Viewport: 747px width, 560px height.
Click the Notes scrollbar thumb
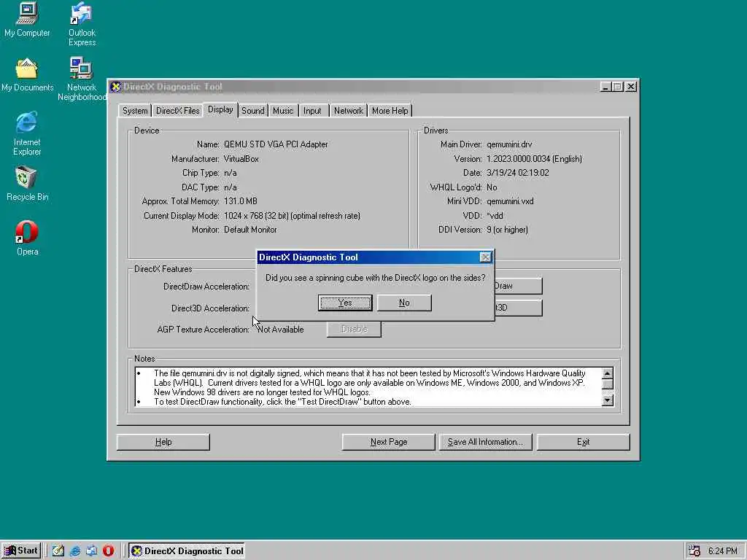point(608,385)
